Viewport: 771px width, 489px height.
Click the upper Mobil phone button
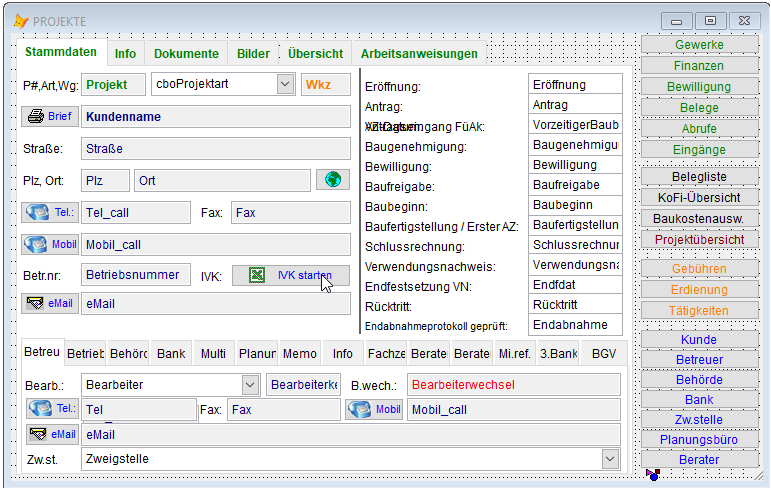coord(50,244)
